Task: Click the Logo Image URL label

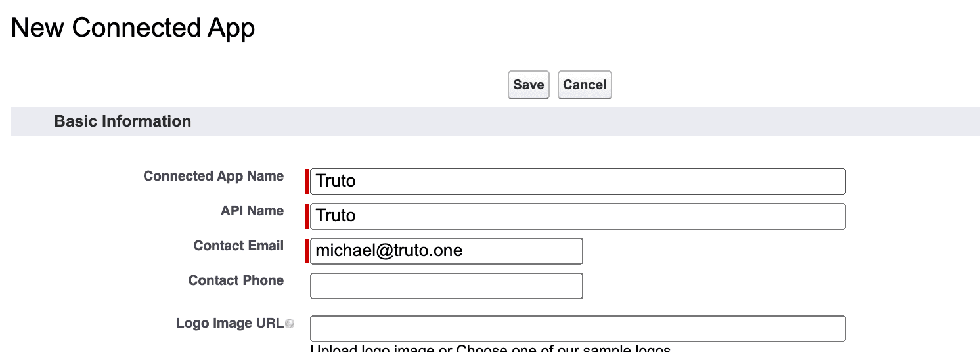Action: pos(229,323)
